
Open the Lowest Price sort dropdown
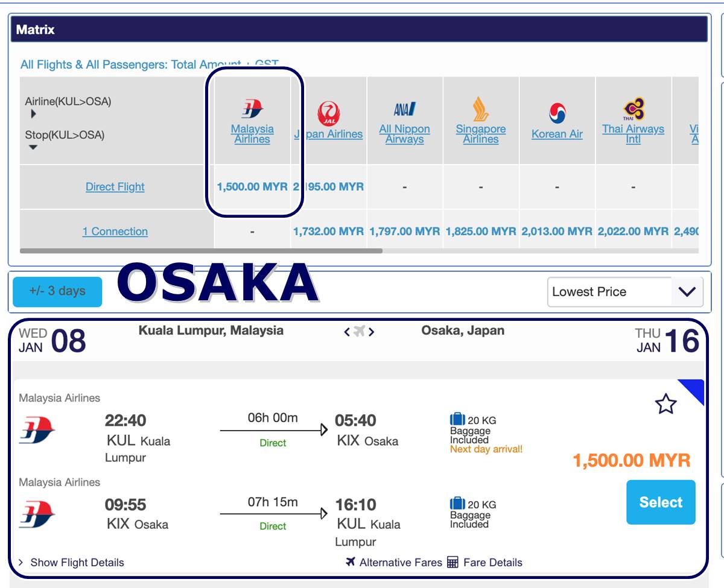pyautogui.click(x=625, y=292)
